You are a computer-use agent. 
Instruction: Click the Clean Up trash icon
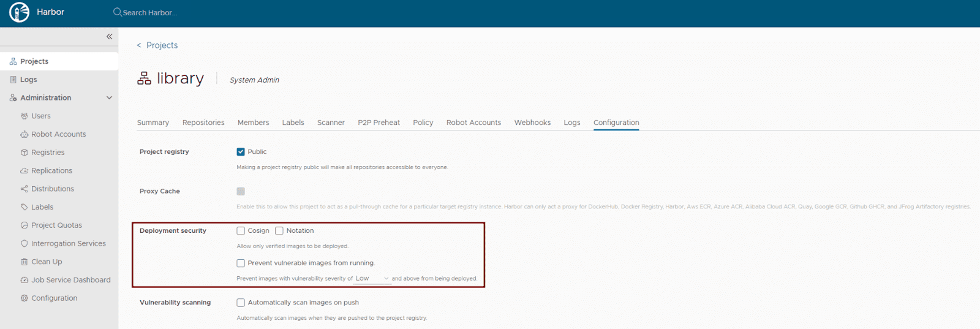click(x=24, y=262)
